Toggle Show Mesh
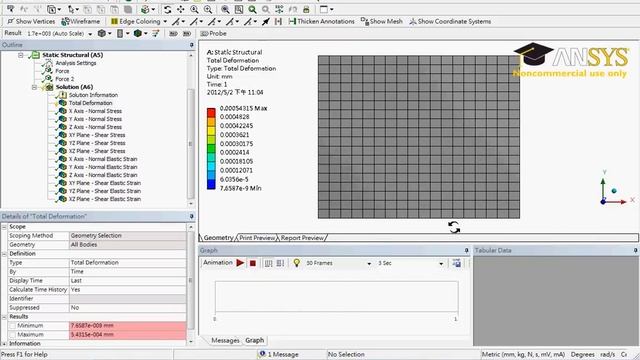 click(x=382, y=21)
